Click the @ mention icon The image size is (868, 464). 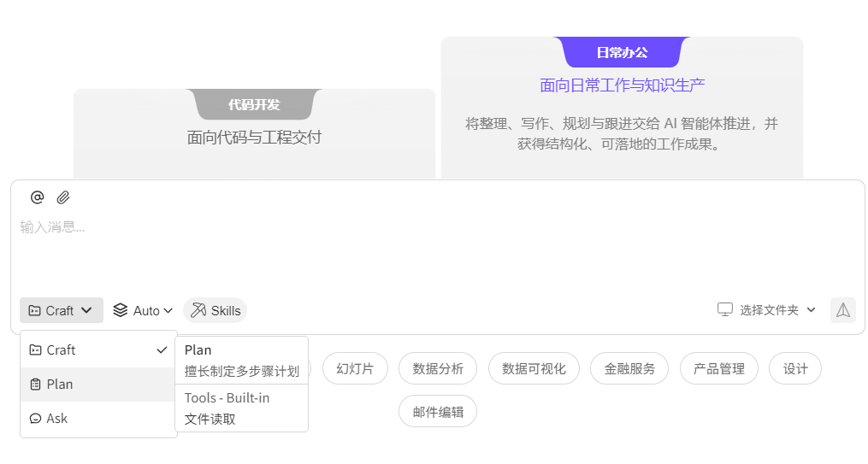(37, 197)
